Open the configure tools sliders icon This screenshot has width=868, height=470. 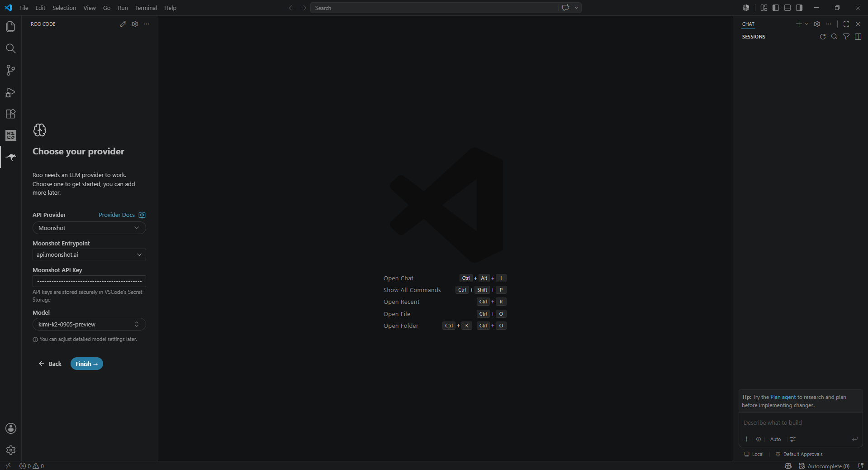click(792, 439)
